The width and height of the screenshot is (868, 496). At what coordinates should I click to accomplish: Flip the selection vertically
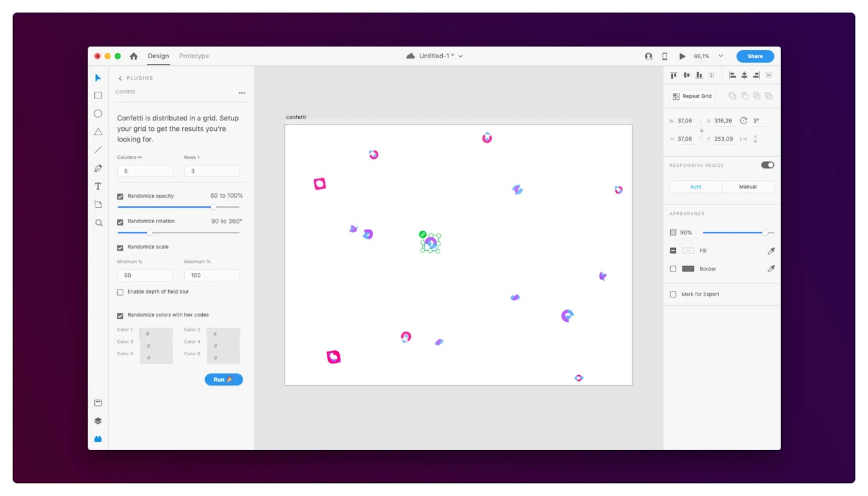pos(755,139)
